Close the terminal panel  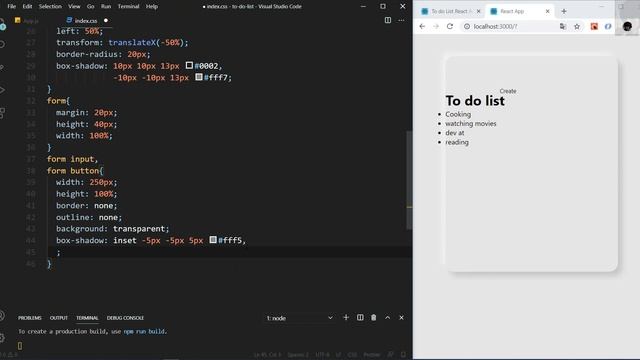[401, 318]
